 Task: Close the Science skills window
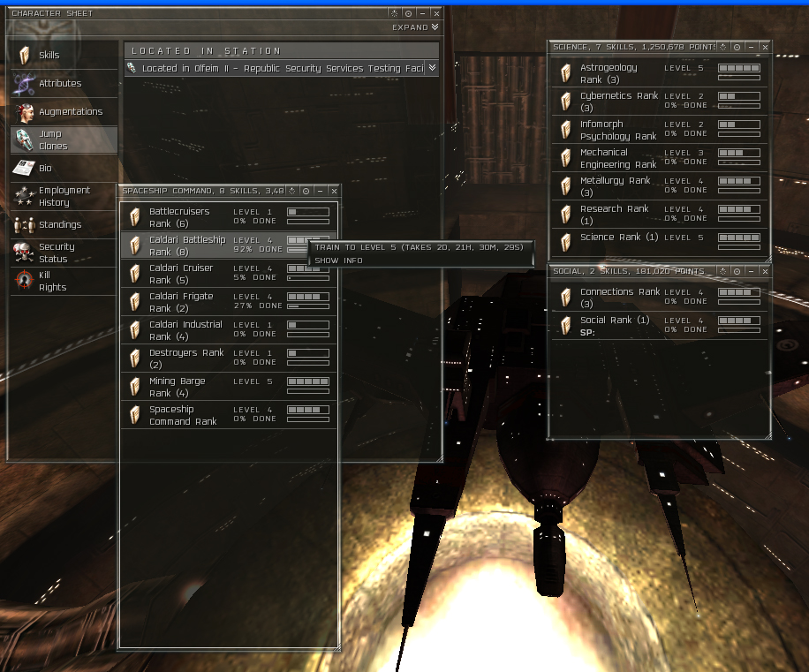(765, 47)
